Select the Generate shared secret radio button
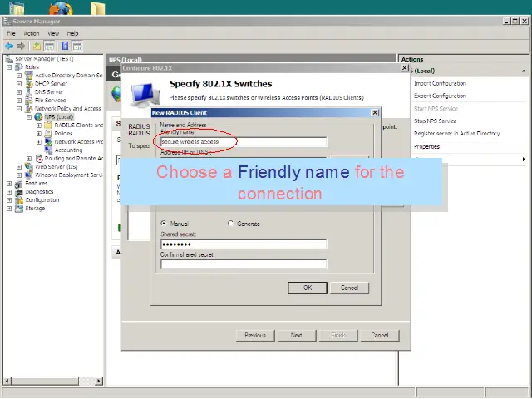The image size is (532, 399). pyautogui.click(x=230, y=224)
